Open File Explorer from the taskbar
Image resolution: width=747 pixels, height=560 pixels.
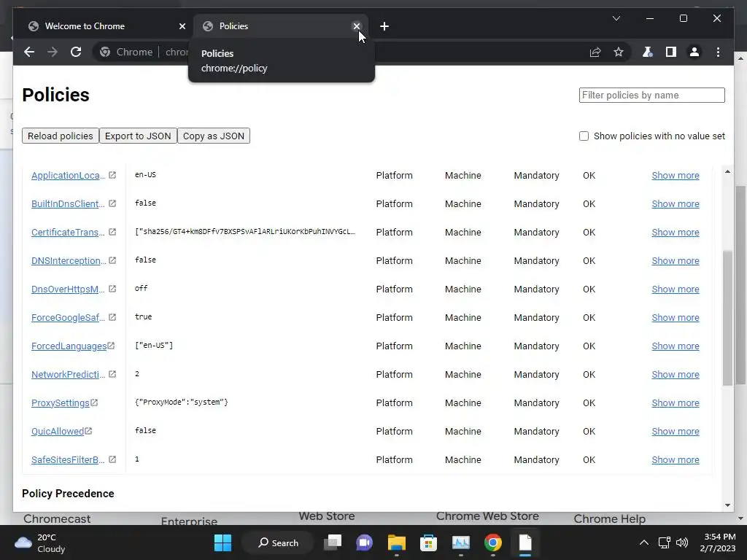pos(396,542)
